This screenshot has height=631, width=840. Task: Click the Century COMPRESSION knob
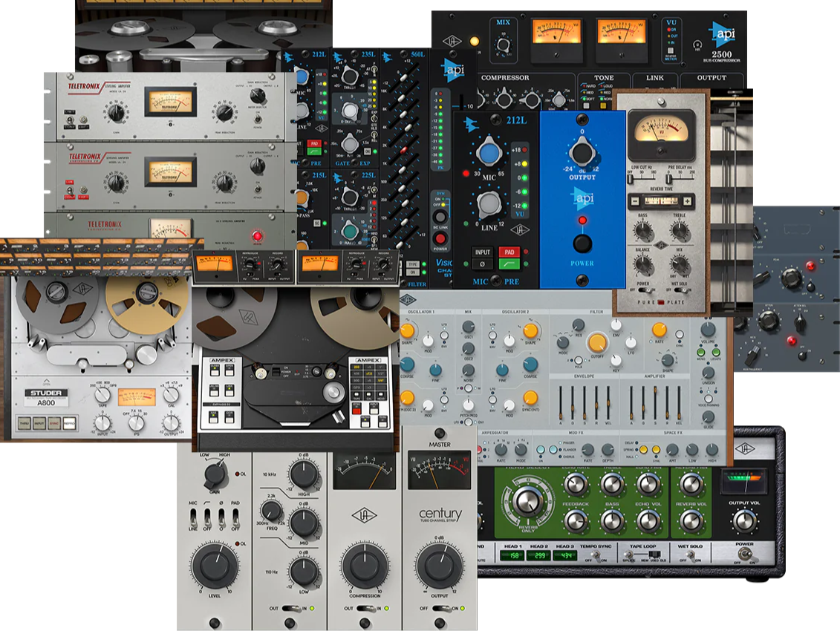click(365, 566)
